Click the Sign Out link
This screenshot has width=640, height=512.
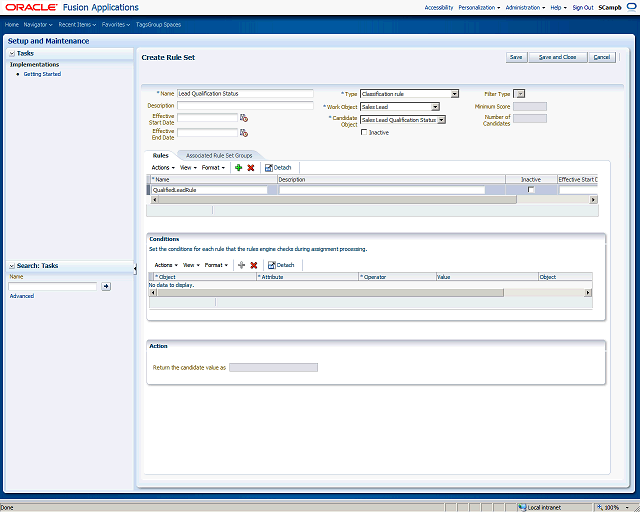(583, 7)
